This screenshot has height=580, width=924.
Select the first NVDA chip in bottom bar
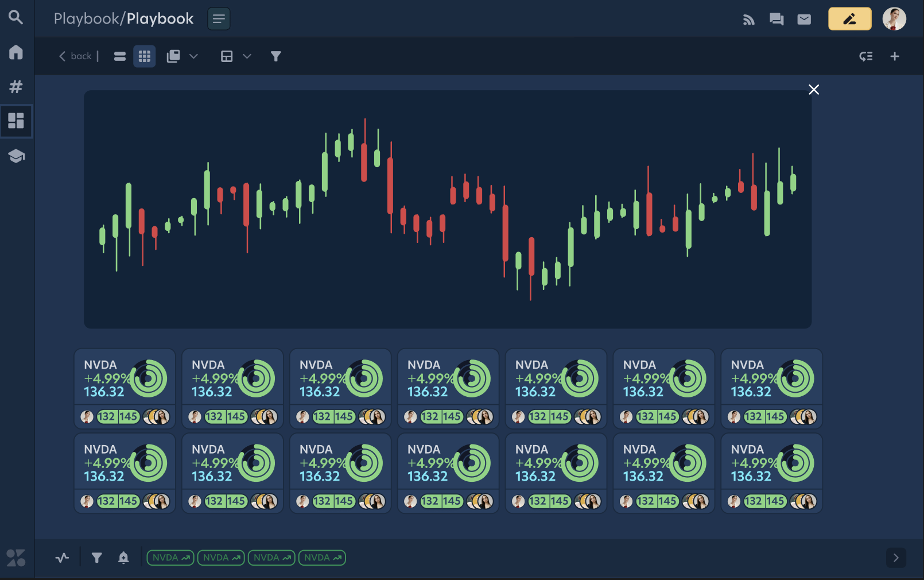170,558
